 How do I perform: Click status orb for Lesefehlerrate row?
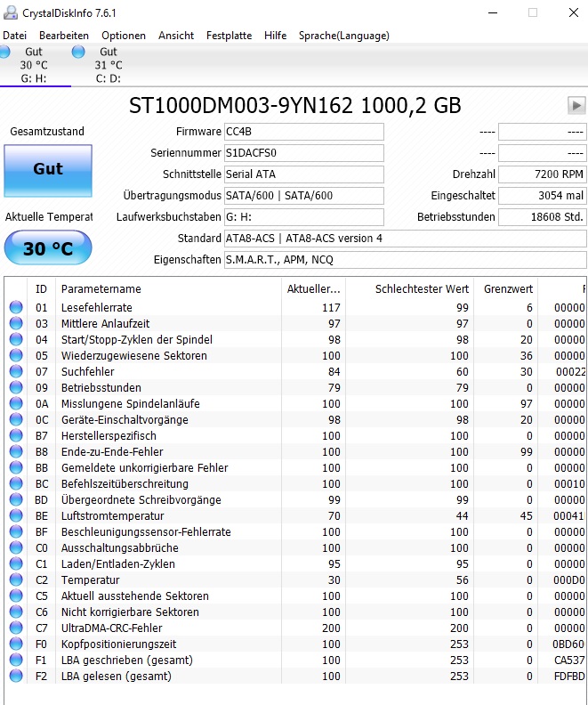click(16, 307)
